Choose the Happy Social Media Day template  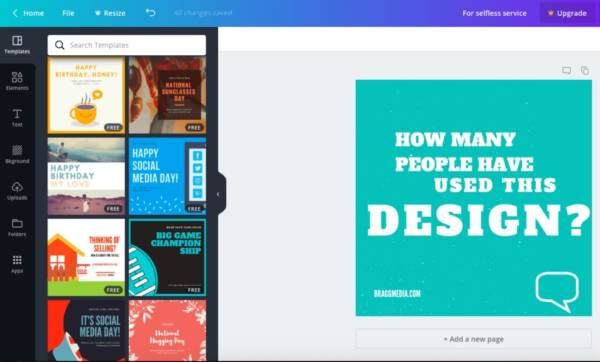167,176
